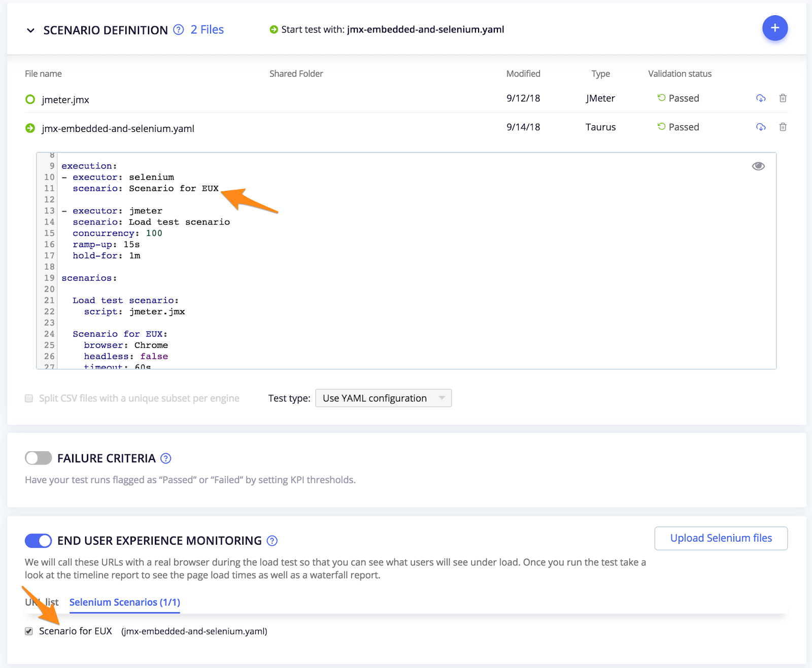Revalidate the Taurus yaml via Passed icon
Screen dimensions: 812x668
click(661, 126)
